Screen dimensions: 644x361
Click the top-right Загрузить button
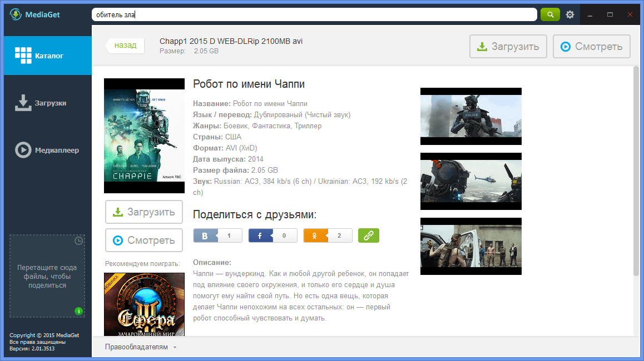pos(508,46)
